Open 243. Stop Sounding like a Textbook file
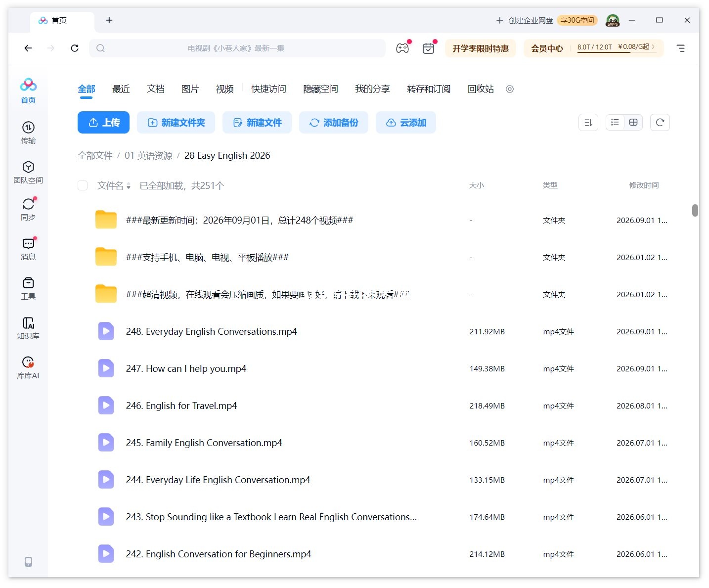 pyautogui.click(x=271, y=517)
